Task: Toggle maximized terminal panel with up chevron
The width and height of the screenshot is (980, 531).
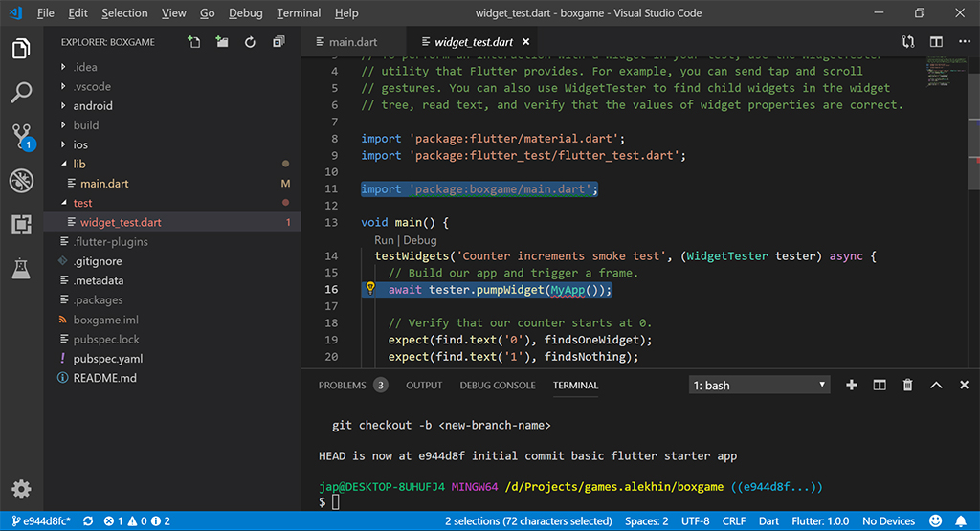Action: [936, 386]
